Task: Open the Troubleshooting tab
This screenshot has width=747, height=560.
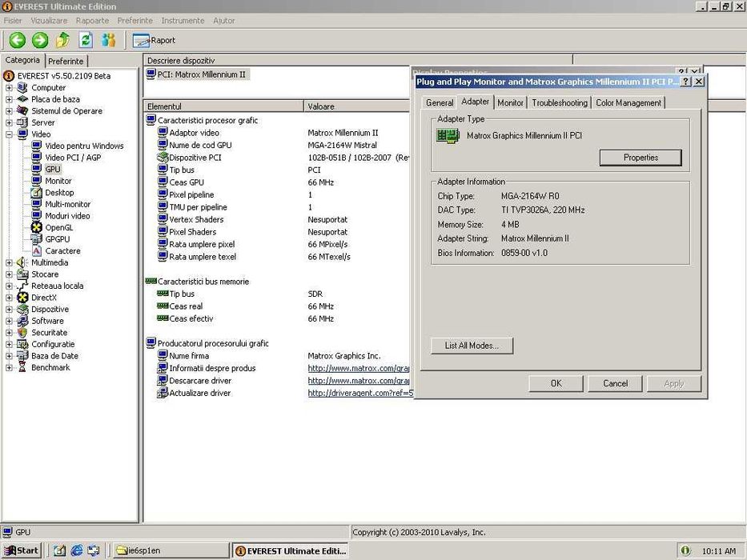Action: tap(560, 102)
